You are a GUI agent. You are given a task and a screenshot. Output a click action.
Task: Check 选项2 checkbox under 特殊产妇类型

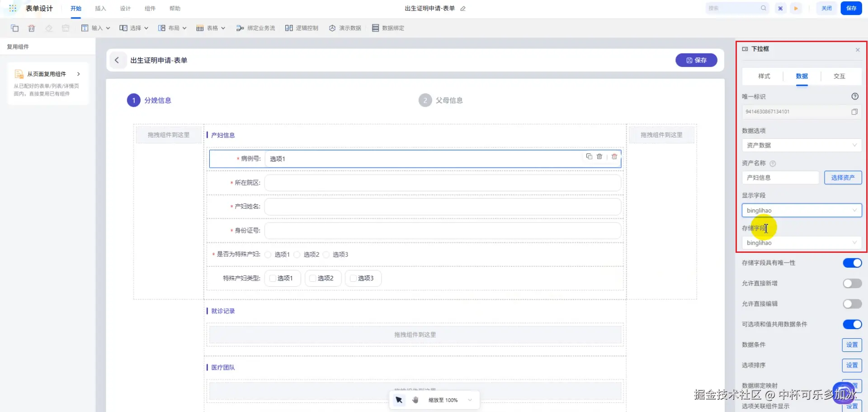313,278
